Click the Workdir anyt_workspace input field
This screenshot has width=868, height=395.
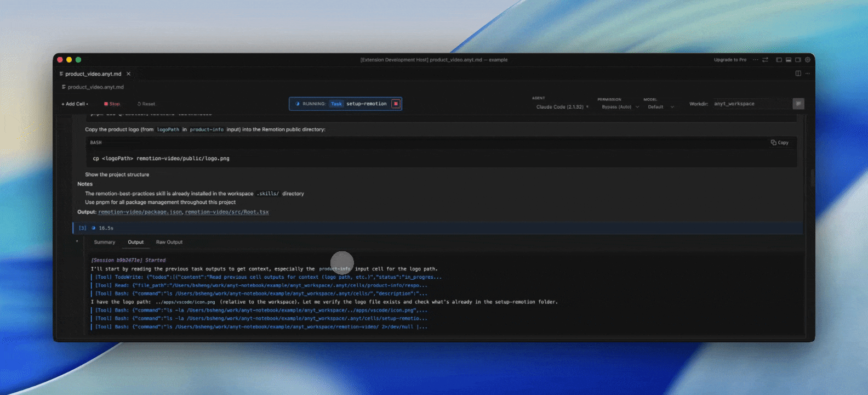[x=751, y=104]
